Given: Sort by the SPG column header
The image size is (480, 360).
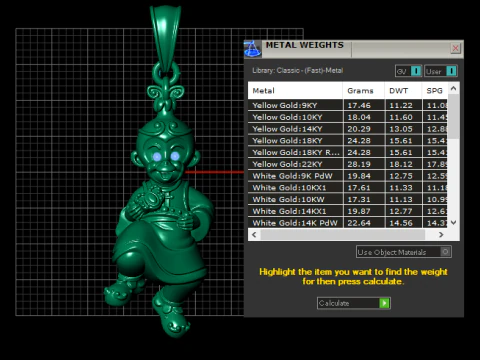Looking at the screenshot, I should tap(435, 91).
